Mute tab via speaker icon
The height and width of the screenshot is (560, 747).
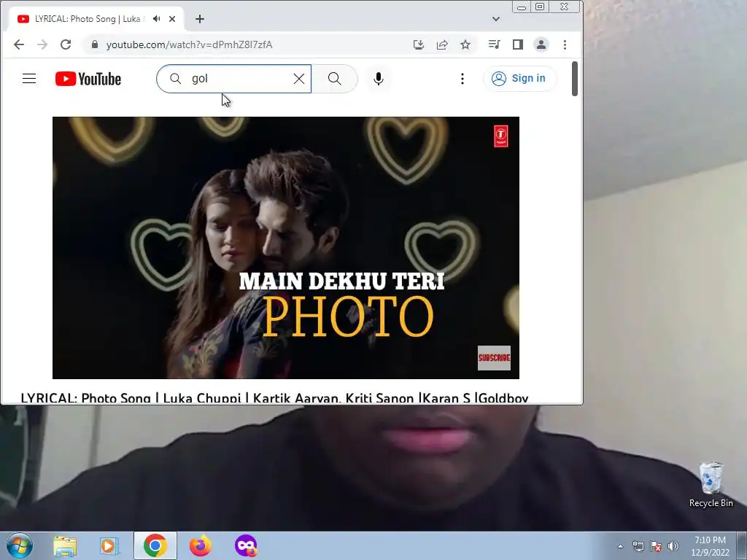point(156,19)
